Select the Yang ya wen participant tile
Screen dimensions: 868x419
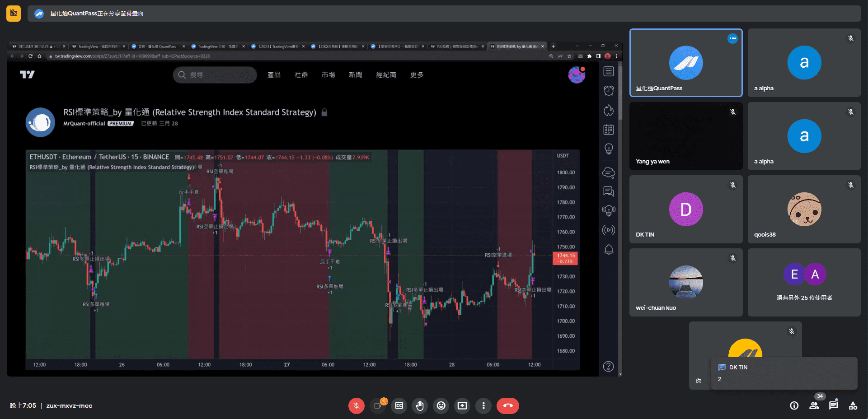click(x=686, y=136)
